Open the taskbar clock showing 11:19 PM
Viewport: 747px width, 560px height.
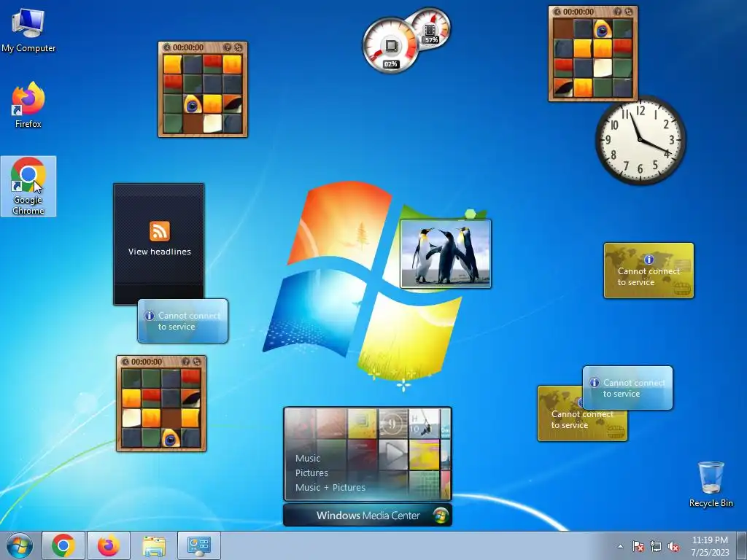tap(710, 546)
